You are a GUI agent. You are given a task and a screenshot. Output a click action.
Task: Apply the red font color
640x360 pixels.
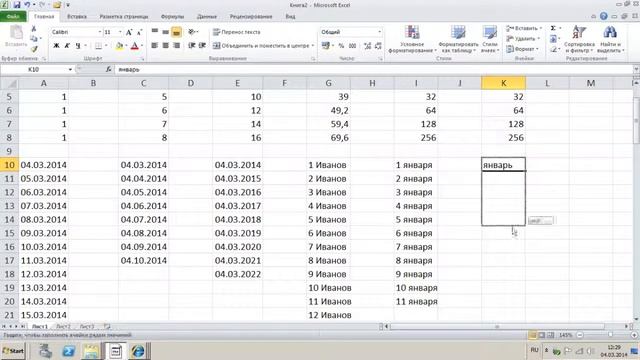pyautogui.click(x=135, y=46)
